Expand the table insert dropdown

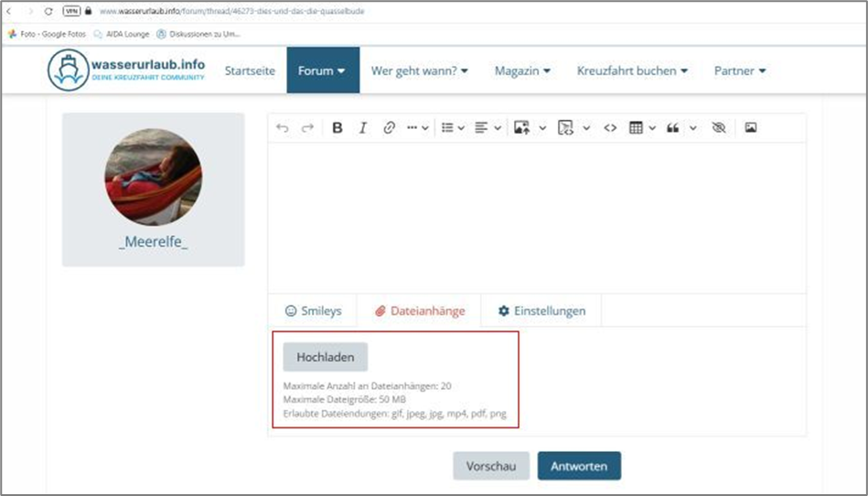point(642,128)
